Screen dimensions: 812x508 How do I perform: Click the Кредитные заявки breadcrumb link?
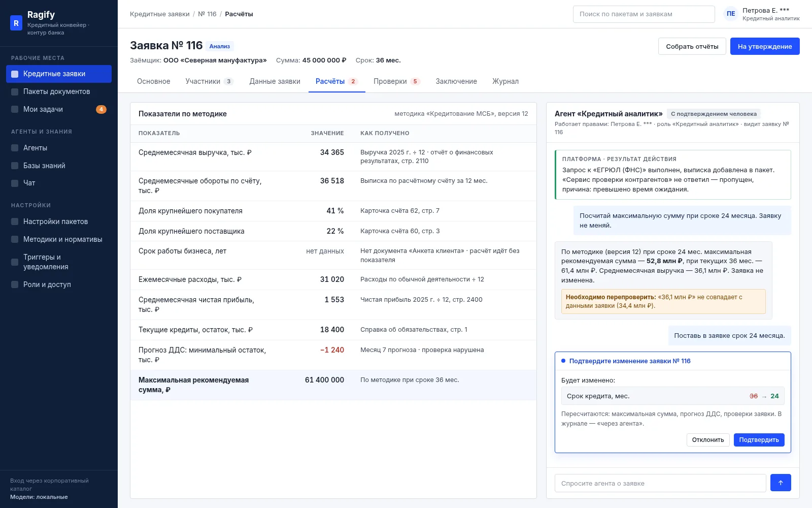coord(160,14)
